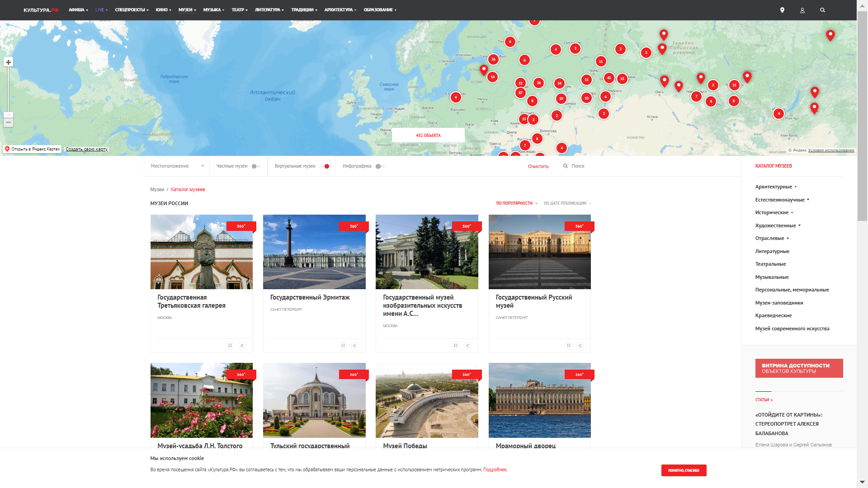
Task: Open the LIVE menu
Action: [x=101, y=10]
